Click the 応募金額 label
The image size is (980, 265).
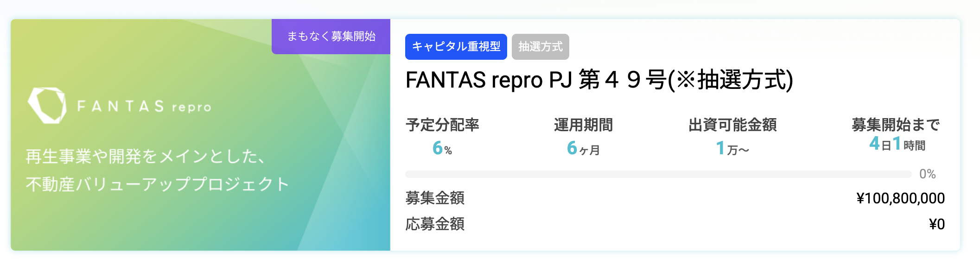(435, 224)
